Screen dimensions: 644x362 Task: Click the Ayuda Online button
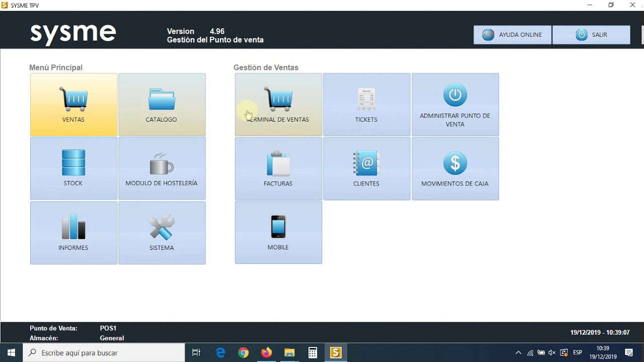click(512, 35)
